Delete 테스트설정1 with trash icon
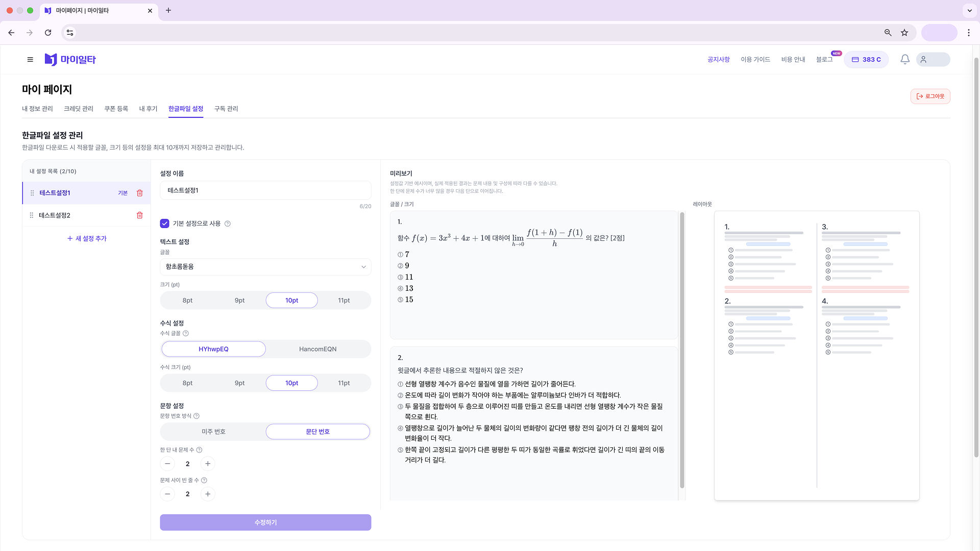Viewport: 980px width, 551px height. (139, 193)
